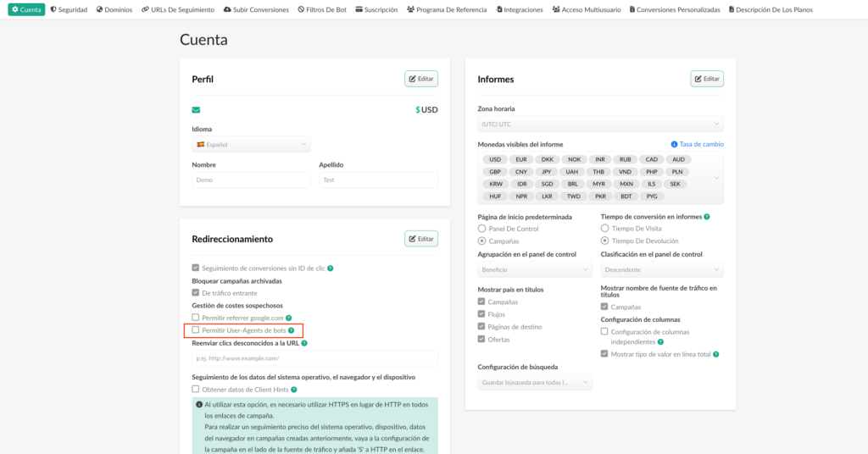
Task: Toggle Mostrar tipo de valor en línea total
Action: click(604, 354)
